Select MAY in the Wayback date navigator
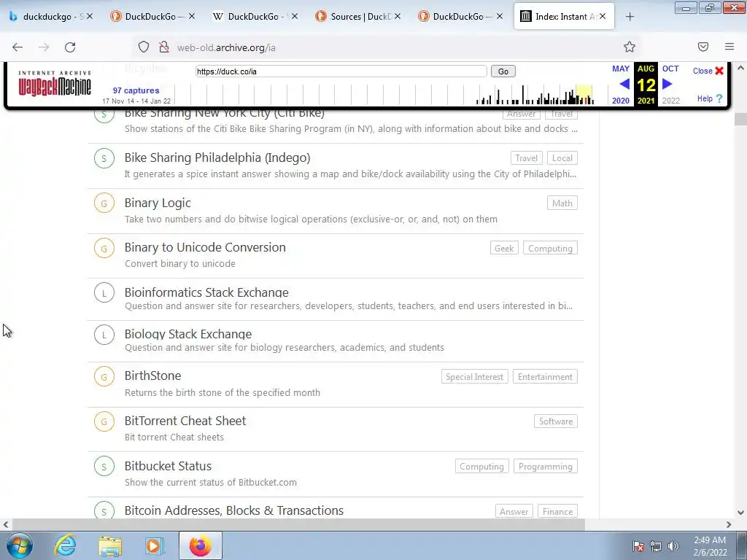The height and width of the screenshot is (560, 747). pos(620,69)
